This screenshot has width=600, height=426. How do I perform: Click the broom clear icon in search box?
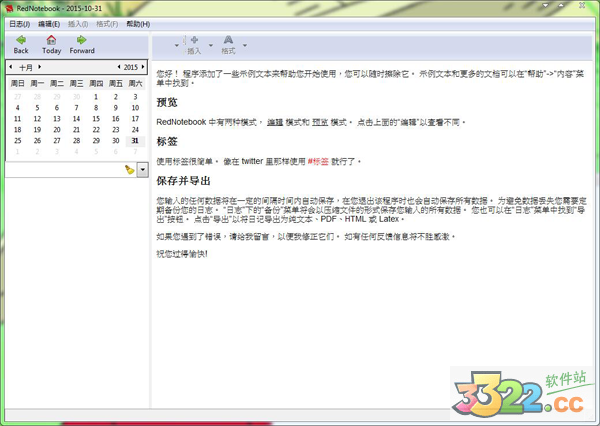pos(129,170)
